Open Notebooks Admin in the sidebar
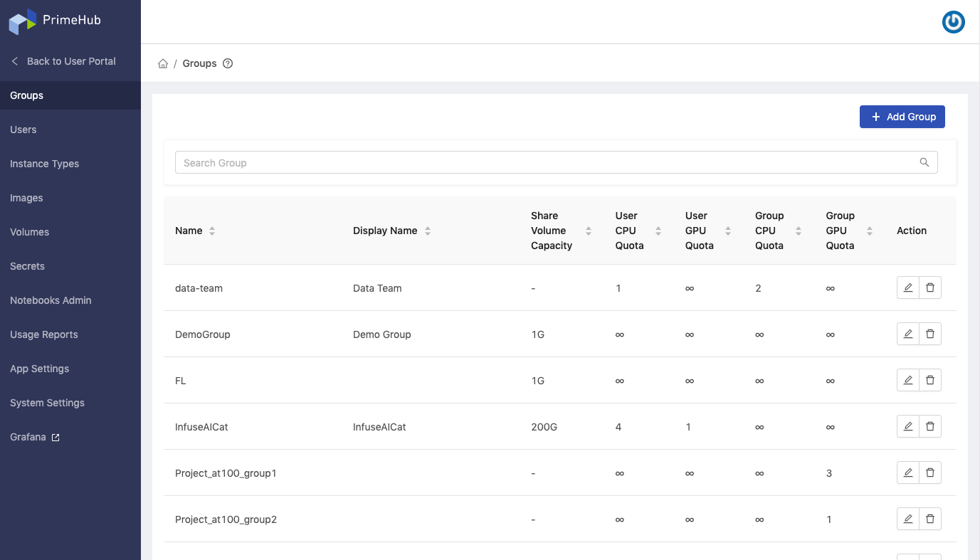The height and width of the screenshot is (560, 980). pos(70,300)
